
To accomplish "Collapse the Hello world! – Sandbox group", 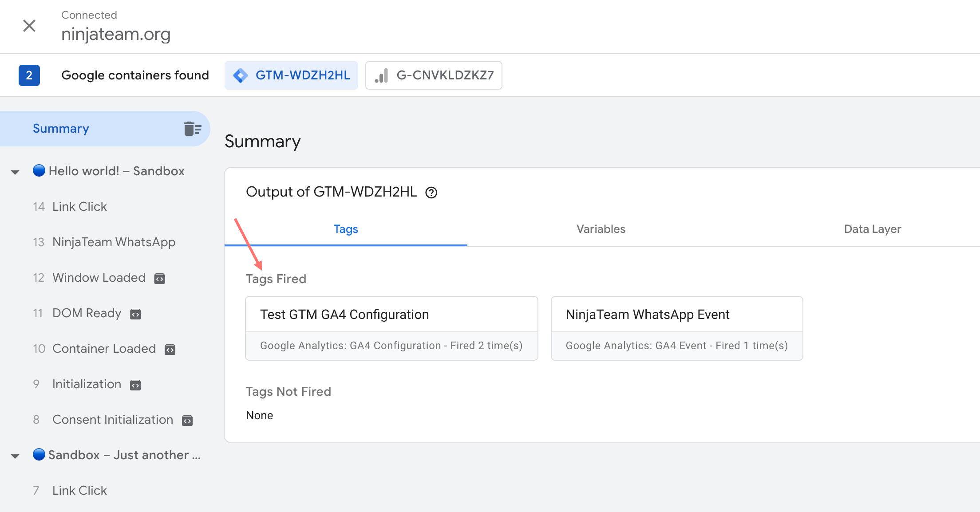I will pyautogui.click(x=15, y=172).
